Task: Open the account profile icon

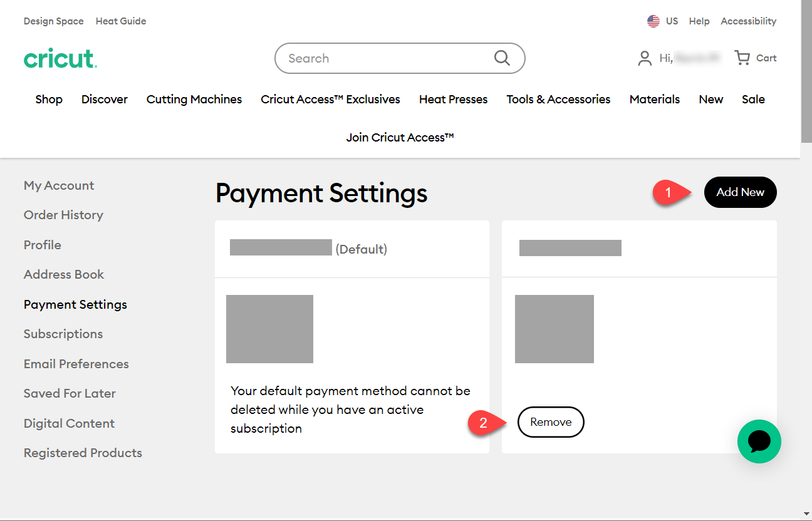Action: [x=645, y=58]
